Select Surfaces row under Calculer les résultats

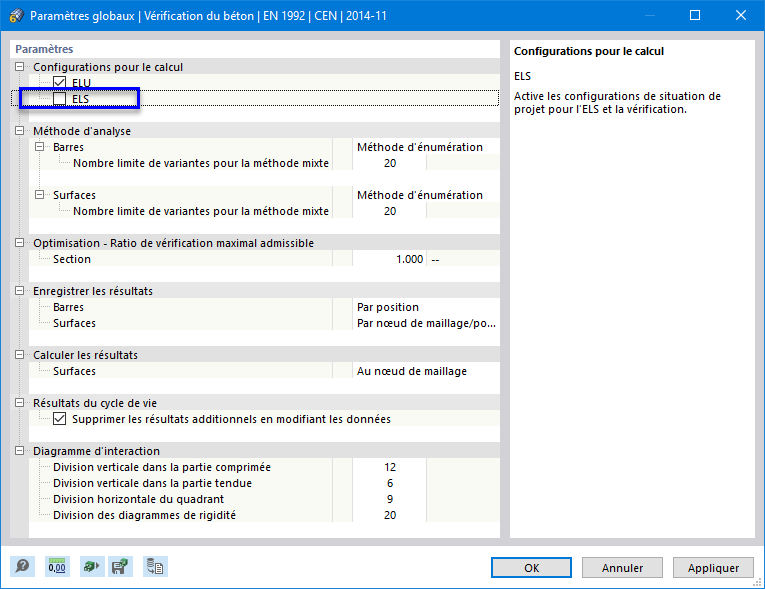[x=74, y=371]
